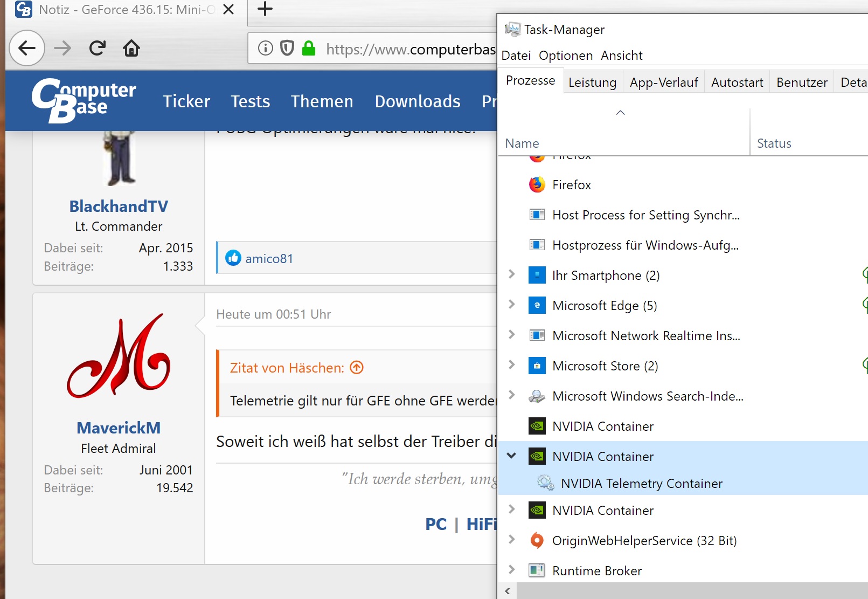Click the Ihr Smartphone app icon
868x599 pixels.
point(537,276)
